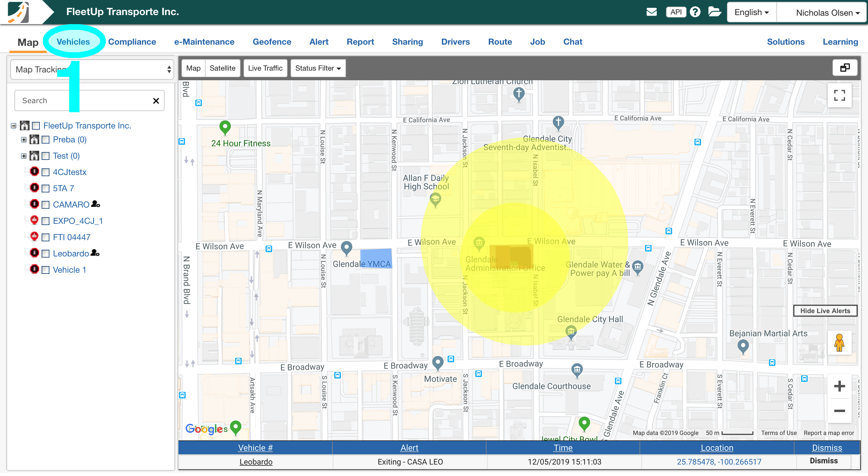Check the Leobardo vehicle checkbox

click(x=46, y=254)
